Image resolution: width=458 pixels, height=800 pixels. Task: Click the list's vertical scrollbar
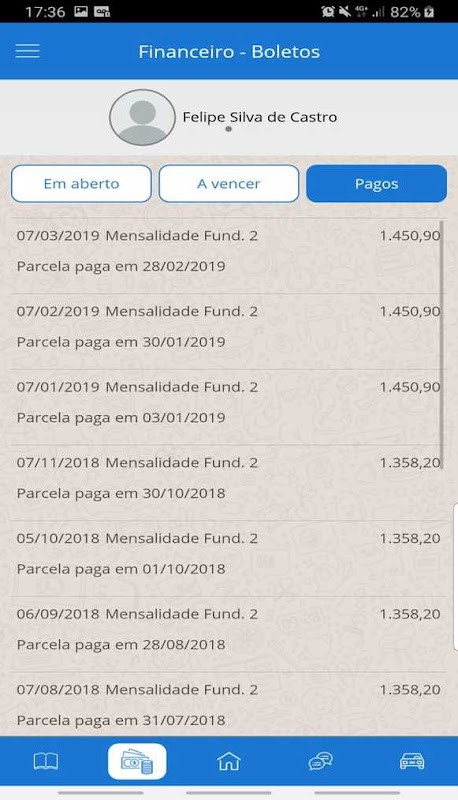[x=442, y=344]
